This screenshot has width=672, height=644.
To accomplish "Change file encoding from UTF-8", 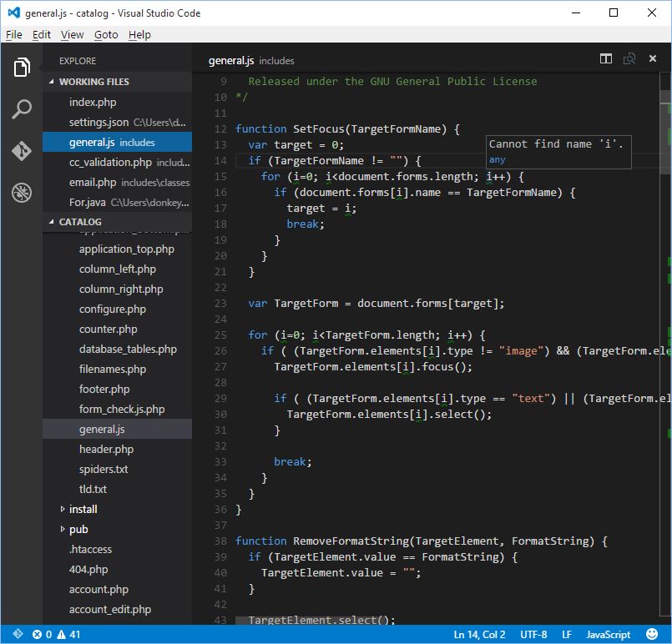I will [x=533, y=635].
